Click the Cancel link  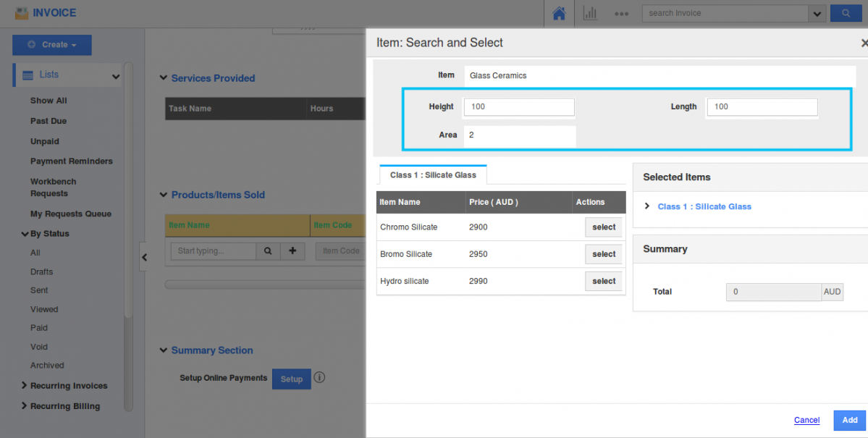click(806, 420)
